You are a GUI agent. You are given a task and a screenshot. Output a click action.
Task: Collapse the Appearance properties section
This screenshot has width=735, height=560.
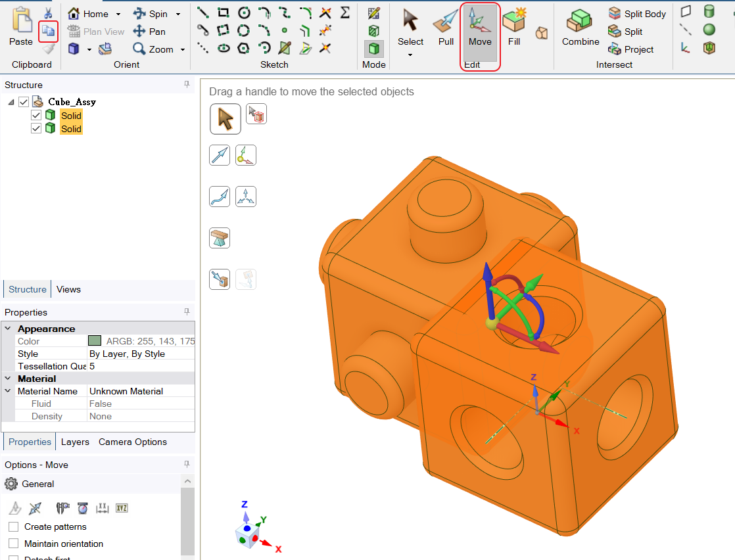coord(8,328)
